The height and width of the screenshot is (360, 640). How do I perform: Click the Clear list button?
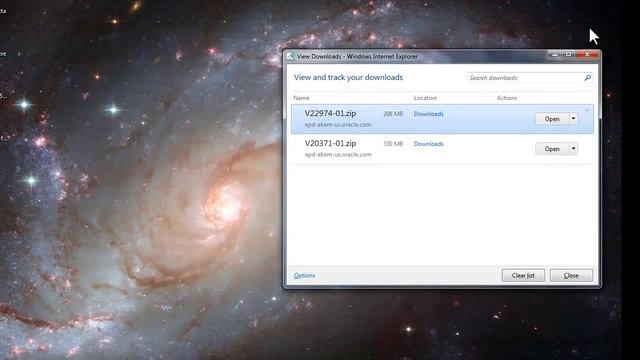(x=523, y=276)
